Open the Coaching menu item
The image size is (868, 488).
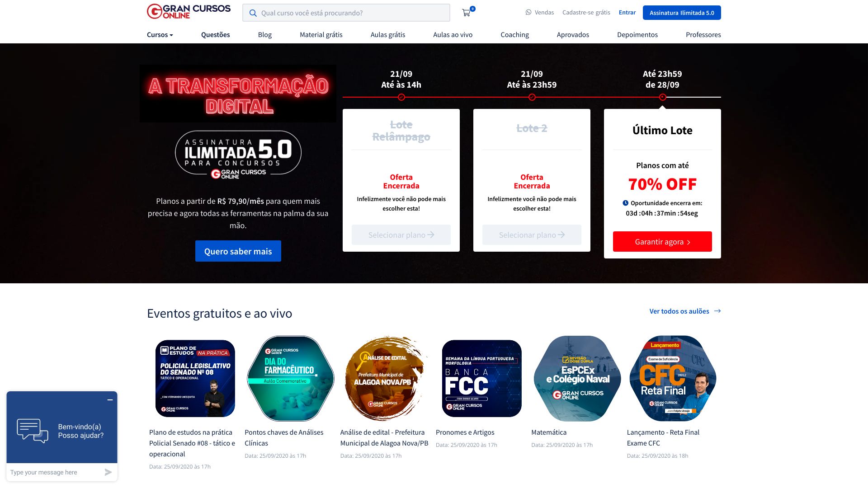tap(514, 35)
